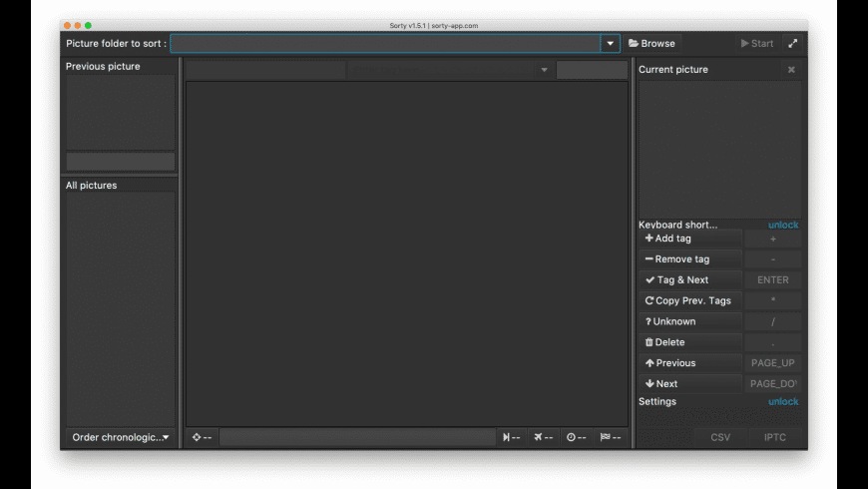Focus the Picture folder to sort field
Image resolution: width=868 pixels, height=489 pixels.
(385, 43)
